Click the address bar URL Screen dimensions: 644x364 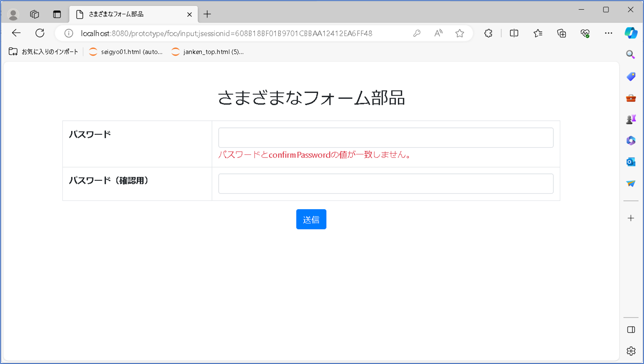click(x=227, y=33)
